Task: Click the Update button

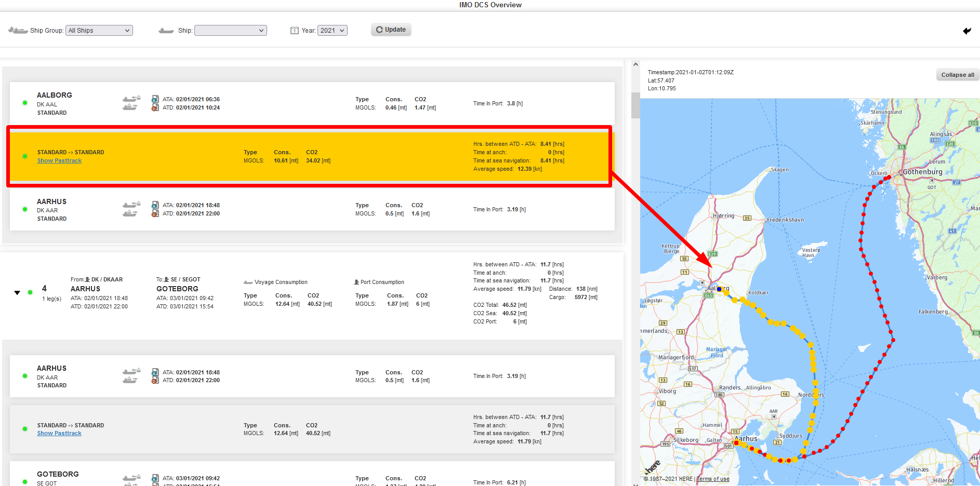Action: point(391,30)
